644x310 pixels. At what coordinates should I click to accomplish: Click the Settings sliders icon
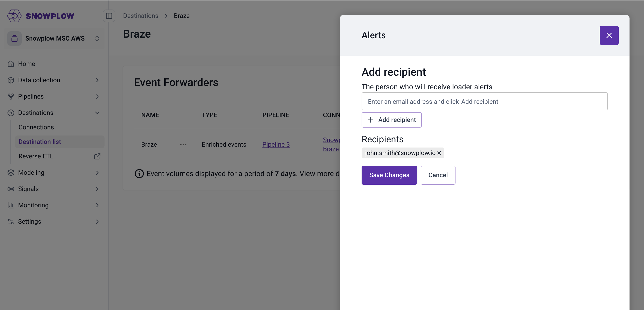pyautogui.click(x=11, y=221)
